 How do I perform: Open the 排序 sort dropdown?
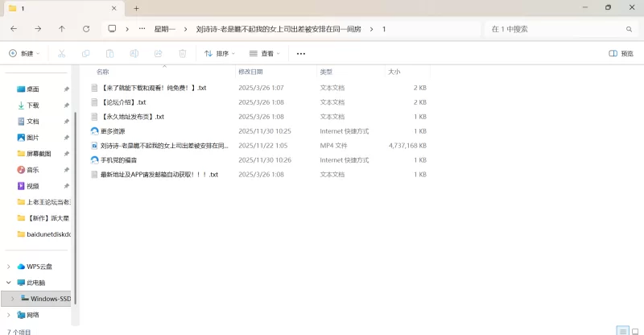219,54
